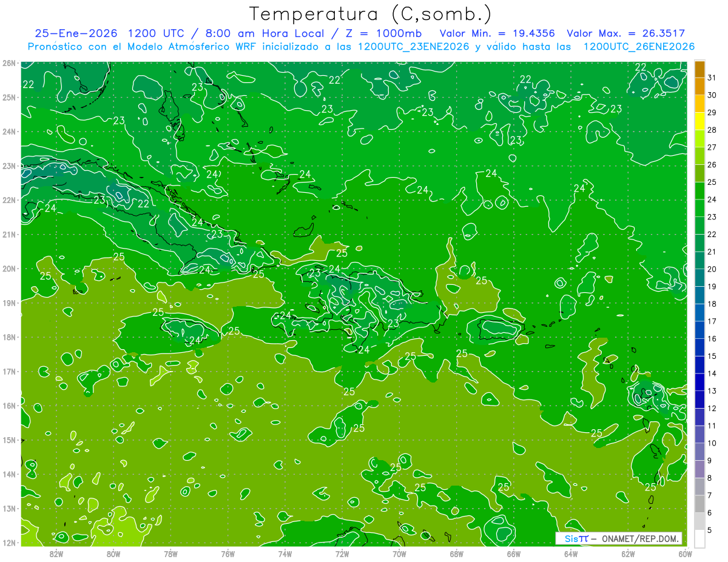Click the color bar label "5"

pos(710,530)
